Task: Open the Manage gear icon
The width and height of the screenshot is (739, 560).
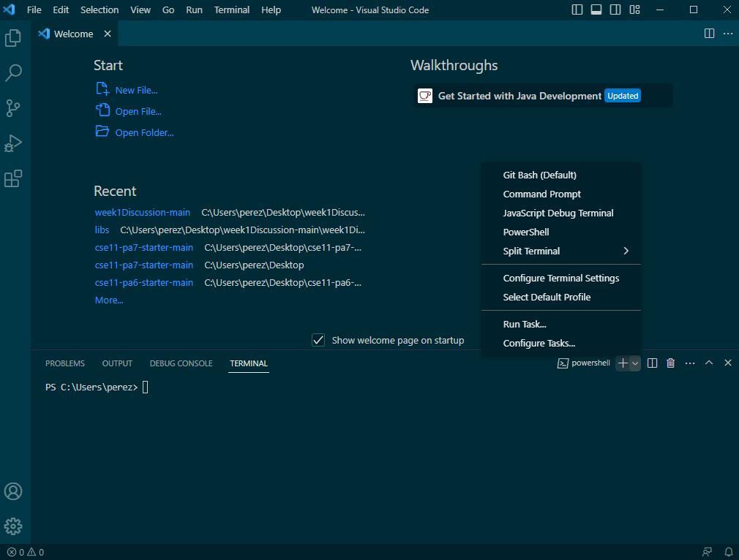Action: (x=13, y=526)
